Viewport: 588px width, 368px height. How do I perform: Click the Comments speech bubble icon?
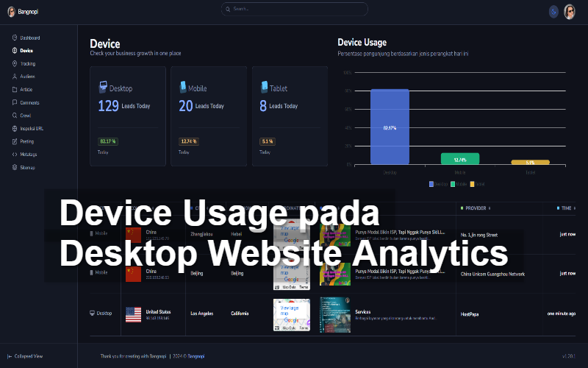point(15,103)
